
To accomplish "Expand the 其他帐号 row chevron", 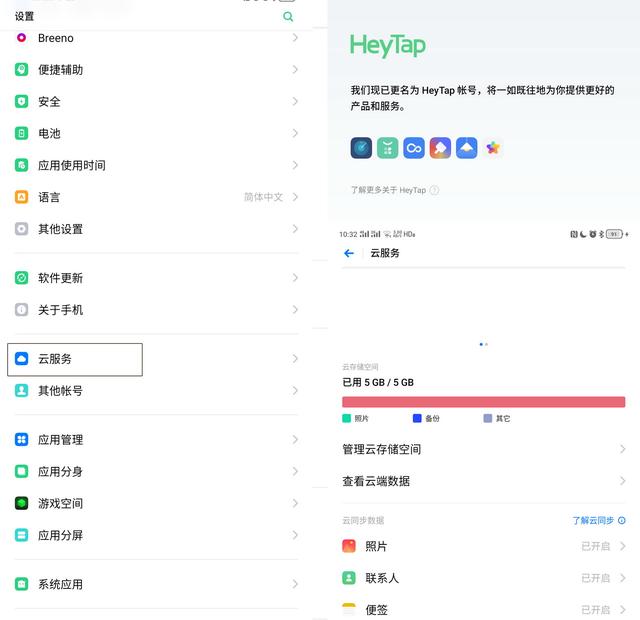I will coord(295,391).
